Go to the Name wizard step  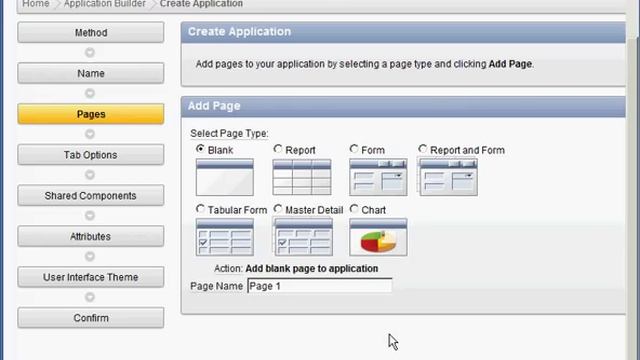(x=91, y=73)
